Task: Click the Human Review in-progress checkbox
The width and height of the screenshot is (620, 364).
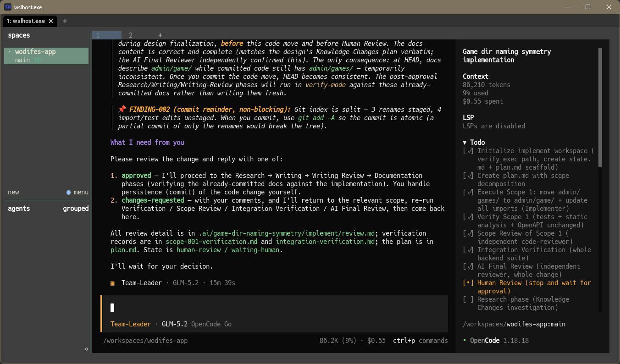Action: point(468,283)
